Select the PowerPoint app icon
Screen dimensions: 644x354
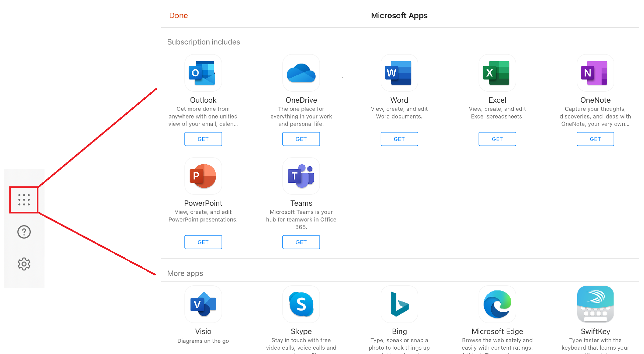[203, 176]
